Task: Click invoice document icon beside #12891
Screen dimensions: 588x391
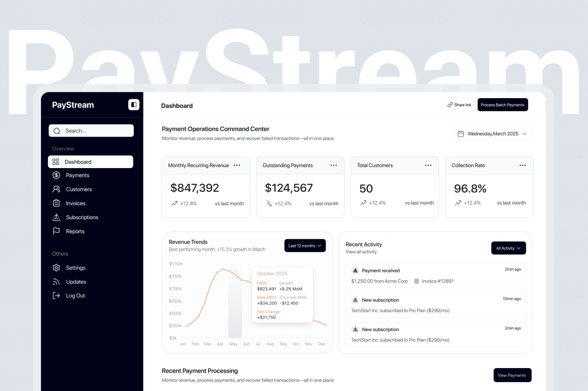Action: [417, 281]
